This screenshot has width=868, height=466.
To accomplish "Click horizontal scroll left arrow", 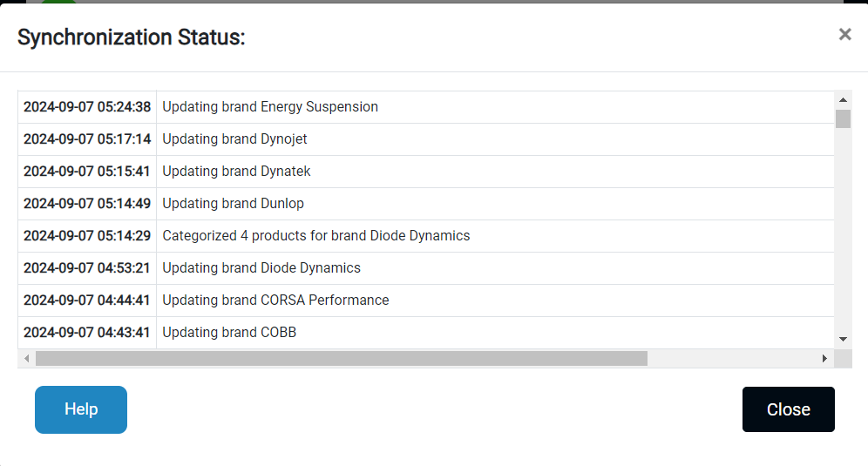I will 27,358.
